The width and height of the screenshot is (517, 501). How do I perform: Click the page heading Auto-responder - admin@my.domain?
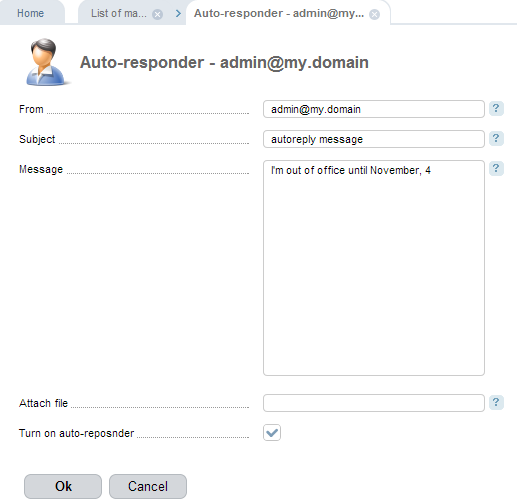(x=224, y=62)
